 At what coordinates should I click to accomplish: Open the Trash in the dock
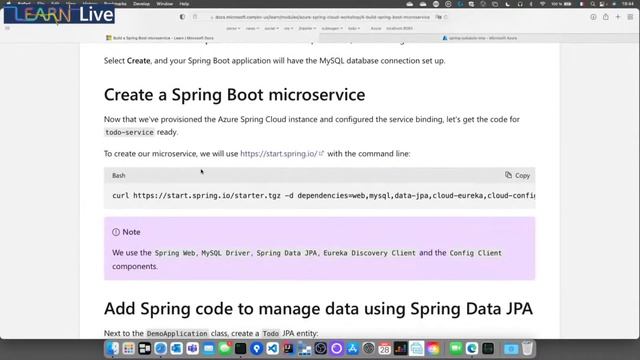click(x=527, y=349)
